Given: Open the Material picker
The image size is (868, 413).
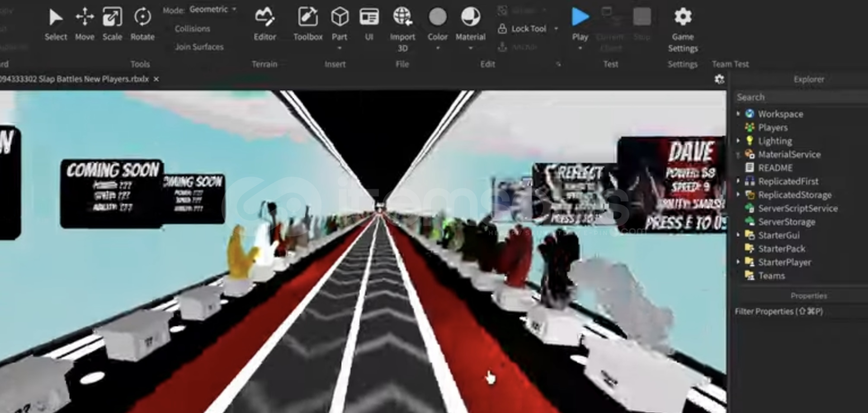Looking at the screenshot, I should 470,24.
